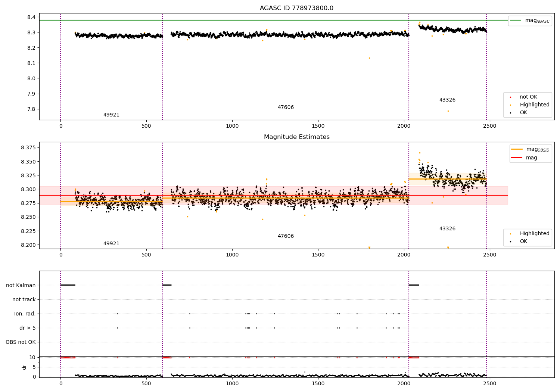
Task: Click the title "AGASC ID 778973800.0"
Action: 296,8
